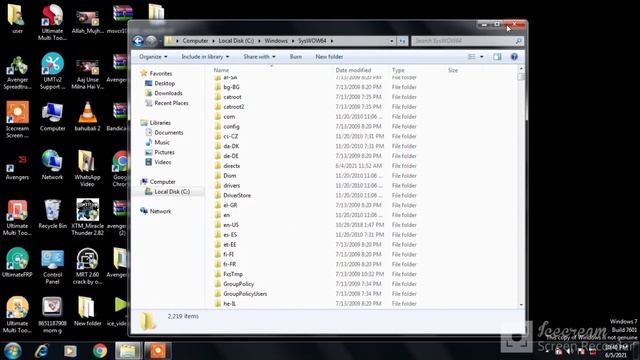
Task: Click the Windows Explorer taskbar button
Action: click(x=129, y=351)
